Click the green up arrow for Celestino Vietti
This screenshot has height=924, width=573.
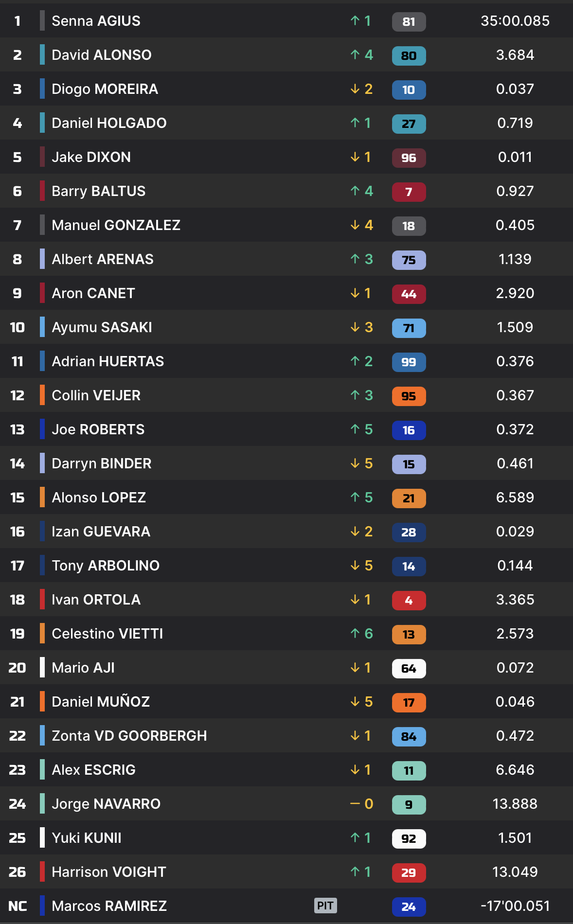355,633
